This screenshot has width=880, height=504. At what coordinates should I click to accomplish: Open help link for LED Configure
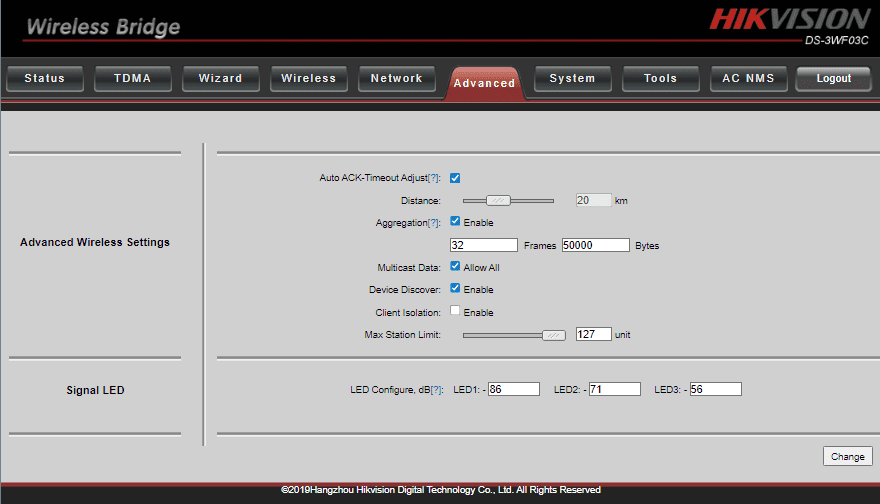(436, 390)
